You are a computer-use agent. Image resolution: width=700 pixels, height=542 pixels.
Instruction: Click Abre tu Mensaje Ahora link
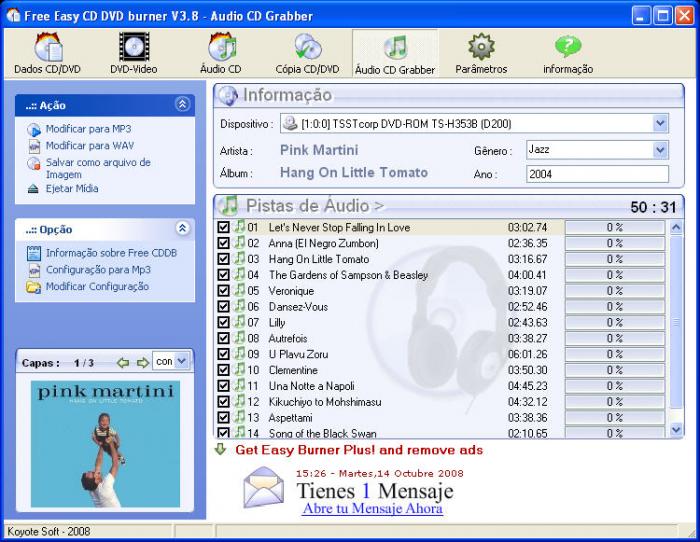(x=372, y=508)
